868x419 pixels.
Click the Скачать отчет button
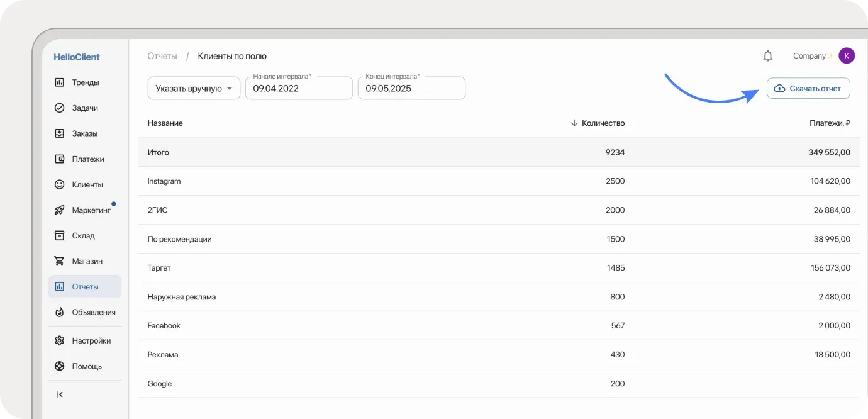pos(808,89)
